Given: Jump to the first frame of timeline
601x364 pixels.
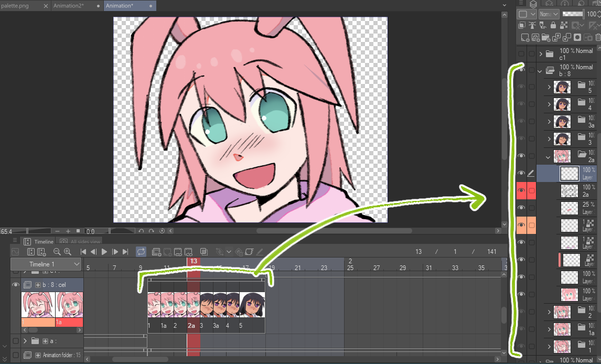Looking at the screenshot, I should click(x=83, y=252).
